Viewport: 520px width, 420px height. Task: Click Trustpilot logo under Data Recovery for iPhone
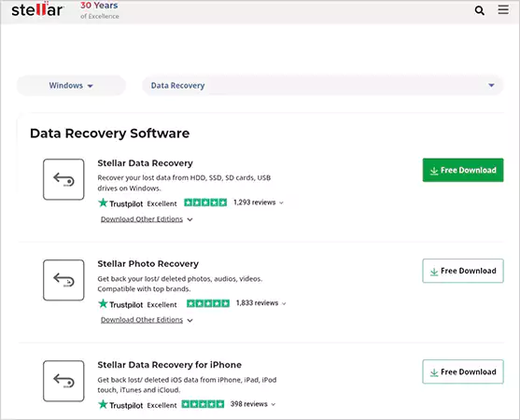click(x=120, y=405)
